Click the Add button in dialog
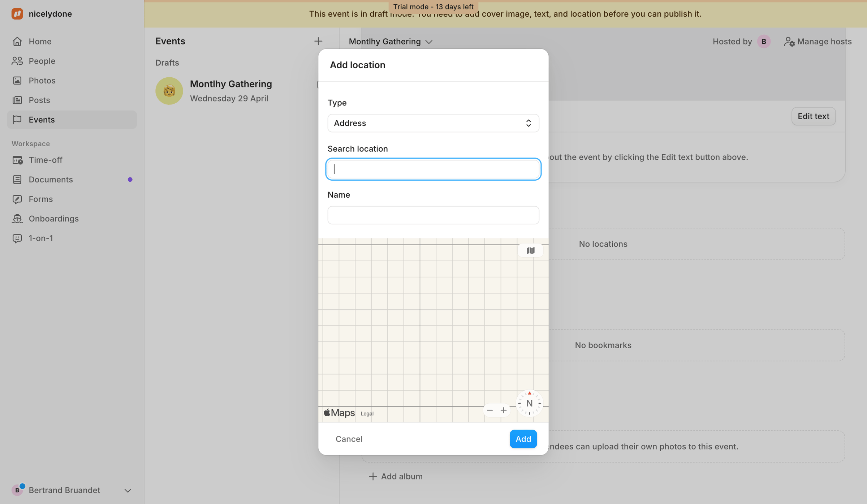 pos(523,439)
